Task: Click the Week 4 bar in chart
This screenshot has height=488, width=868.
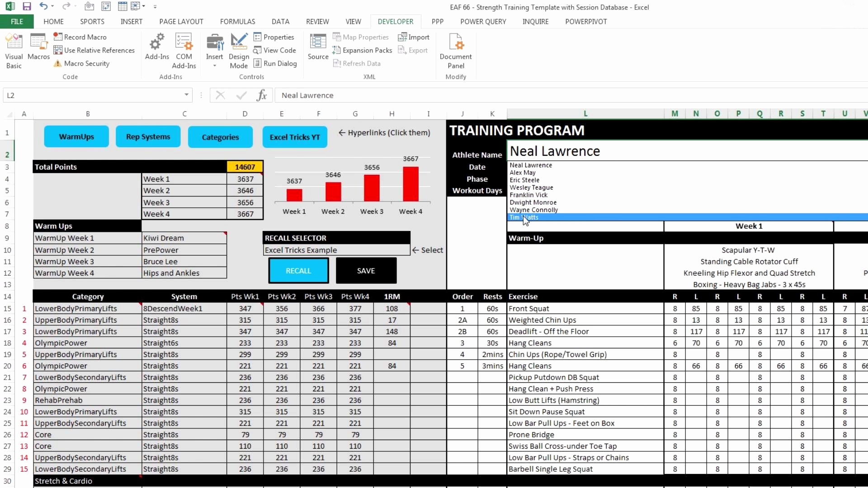Action: (410, 184)
